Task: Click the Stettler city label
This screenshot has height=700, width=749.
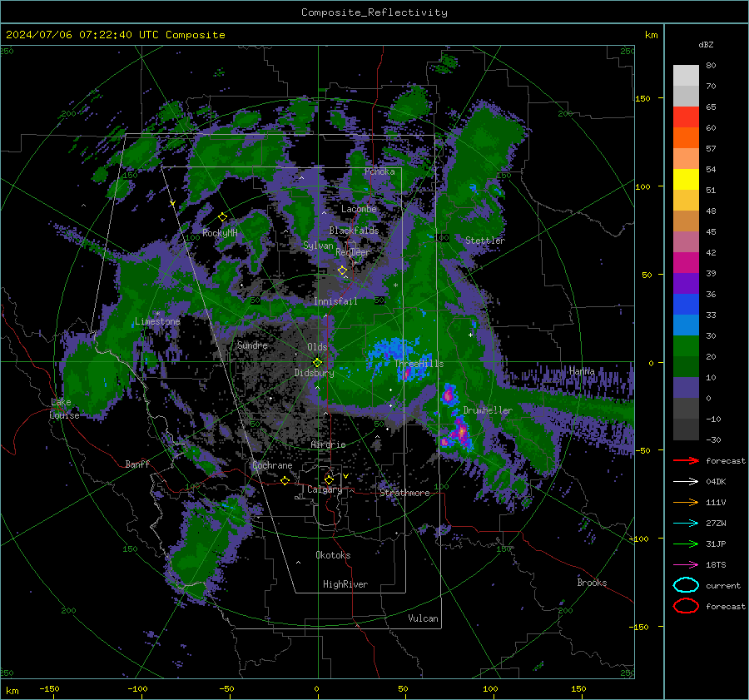Action: click(485, 241)
